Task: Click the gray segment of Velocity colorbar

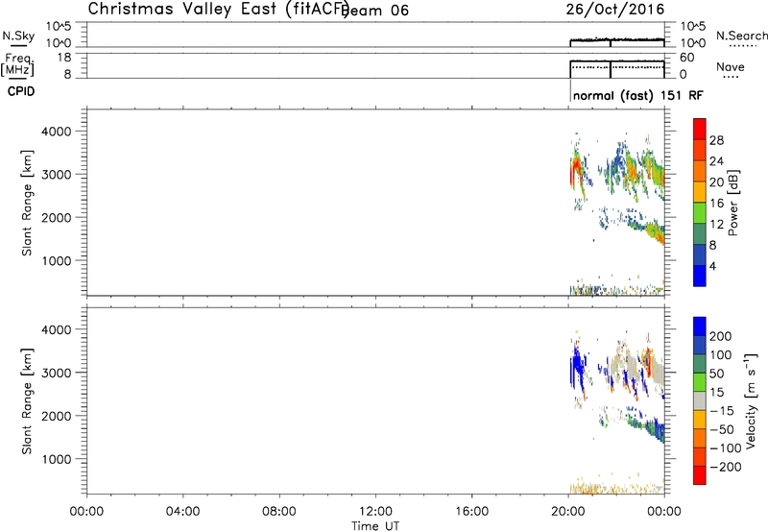Action: pos(700,401)
